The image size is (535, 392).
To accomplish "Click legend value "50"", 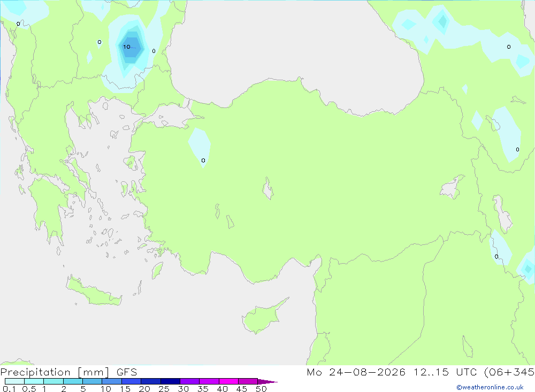I will pos(261,389).
